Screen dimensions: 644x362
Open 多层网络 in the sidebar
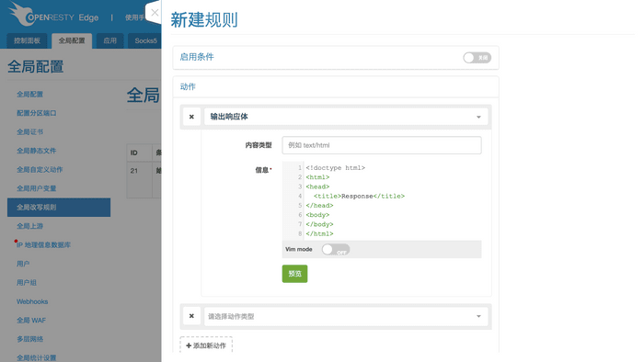(x=30, y=339)
